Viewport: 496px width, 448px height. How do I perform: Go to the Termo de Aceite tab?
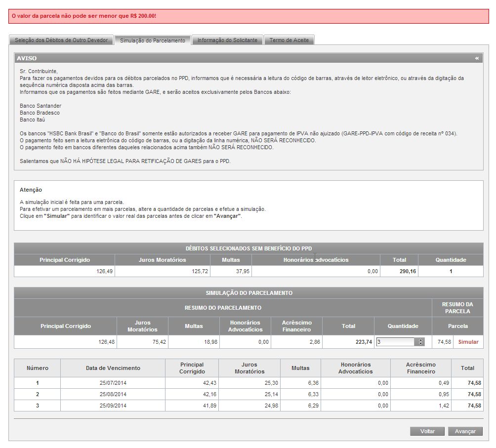(289, 41)
